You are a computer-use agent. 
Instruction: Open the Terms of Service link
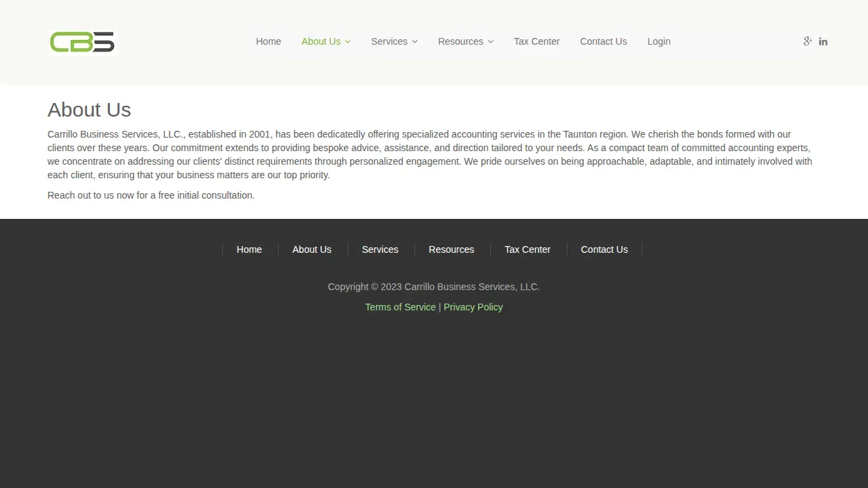(400, 307)
